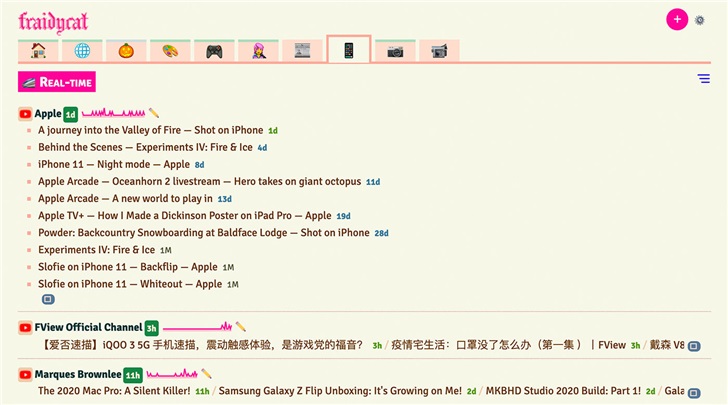The image size is (728, 405).
Task: Open the pink-haired singer tab
Action: tap(258, 51)
